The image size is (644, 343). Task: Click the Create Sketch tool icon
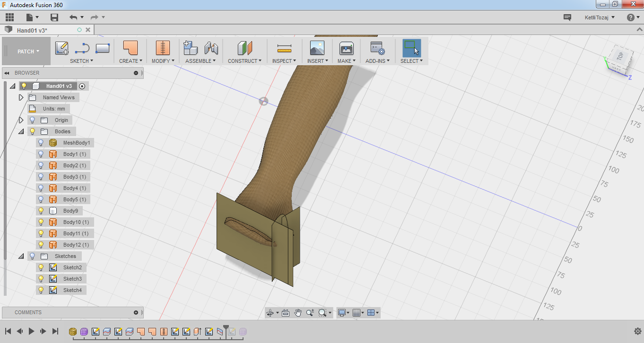click(62, 48)
